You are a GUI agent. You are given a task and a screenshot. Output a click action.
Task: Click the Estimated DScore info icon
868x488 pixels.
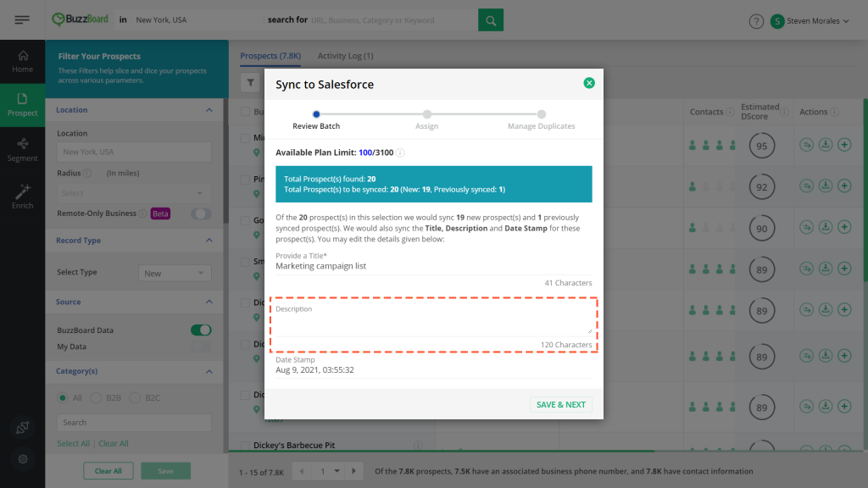coord(784,112)
